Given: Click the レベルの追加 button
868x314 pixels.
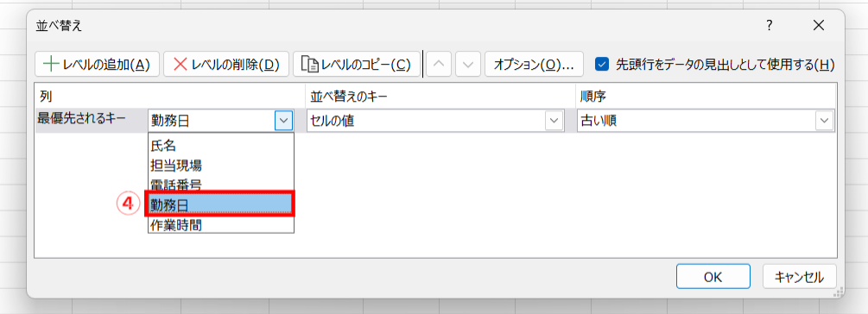Looking at the screenshot, I should 97,64.
